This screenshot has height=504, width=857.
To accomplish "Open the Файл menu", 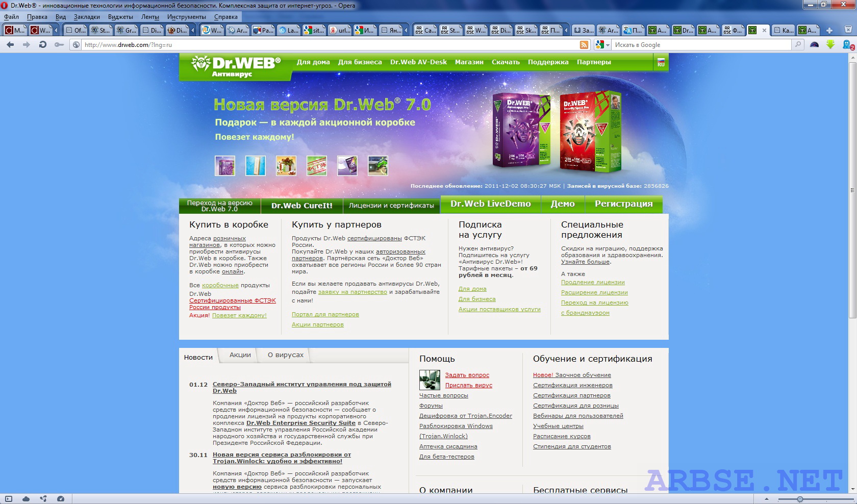I will [x=11, y=17].
